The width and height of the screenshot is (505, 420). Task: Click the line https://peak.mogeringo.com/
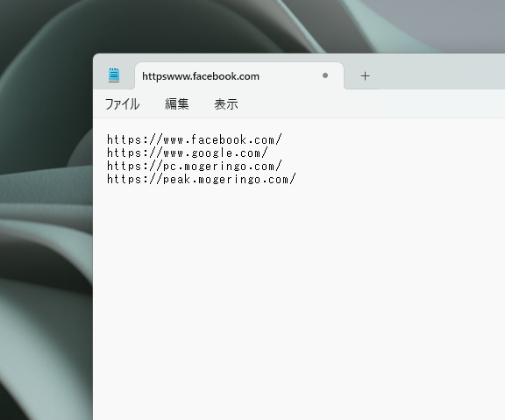202,180
